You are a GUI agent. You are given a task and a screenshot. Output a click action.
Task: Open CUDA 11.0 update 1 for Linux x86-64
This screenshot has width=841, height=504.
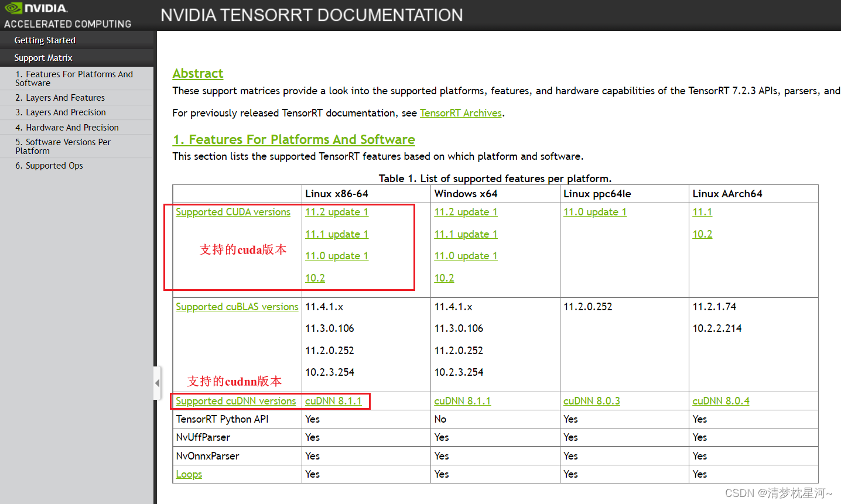coord(337,256)
